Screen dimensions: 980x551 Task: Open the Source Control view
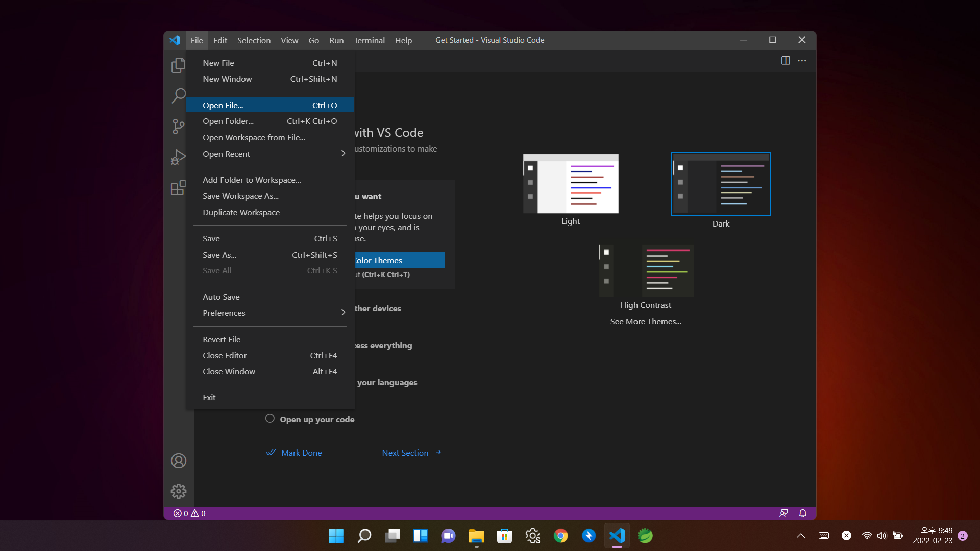tap(178, 127)
